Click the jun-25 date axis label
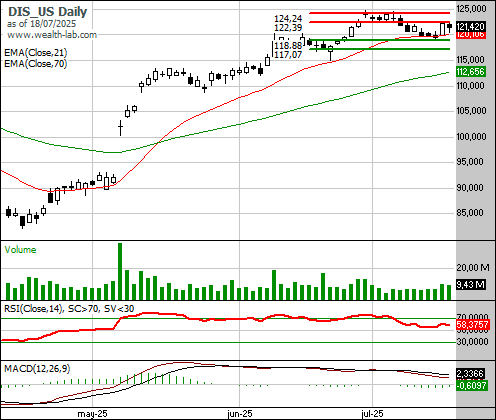This screenshot has width=496, height=420. [x=240, y=414]
